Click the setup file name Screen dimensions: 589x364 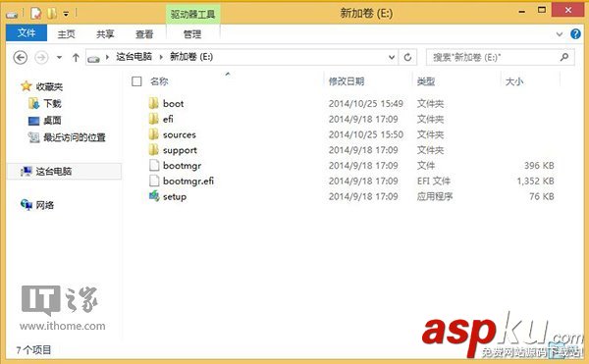tap(175, 197)
